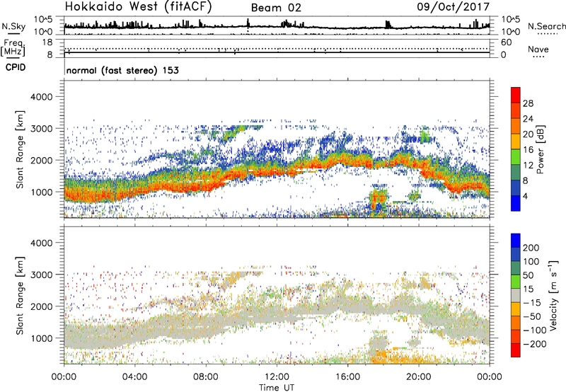Click the '12:00' time tick label
The image size is (566, 392).
tap(277, 377)
